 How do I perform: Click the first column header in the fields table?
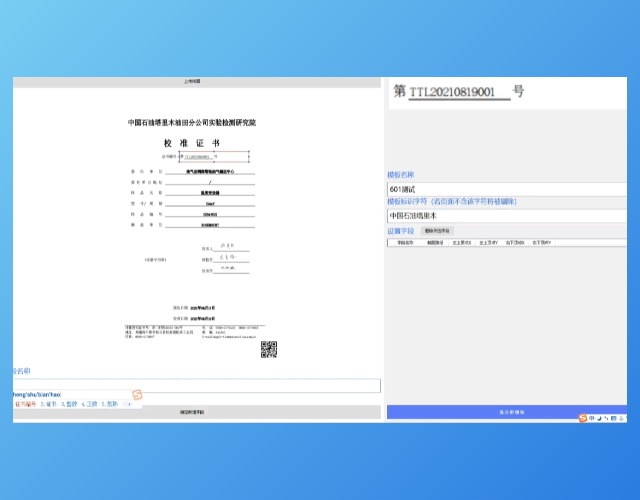click(x=405, y=242)
